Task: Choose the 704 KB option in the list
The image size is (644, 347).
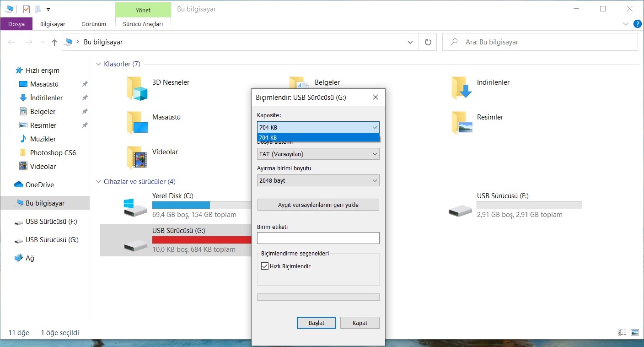Action: pyautogui.click(x=318, y=137)
